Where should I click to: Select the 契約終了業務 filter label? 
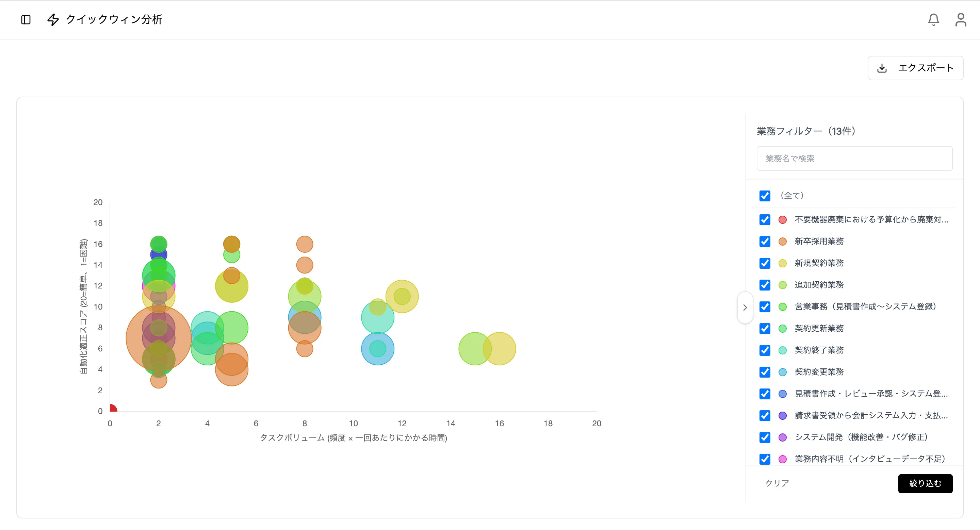pos(819,350)
